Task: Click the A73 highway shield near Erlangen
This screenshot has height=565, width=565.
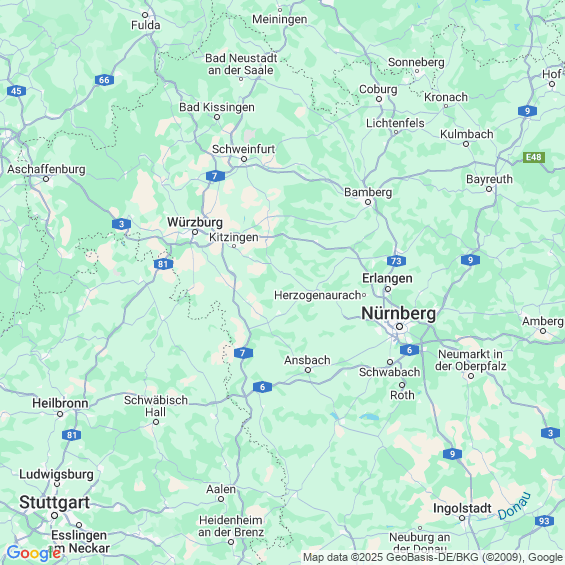Action: [396, 261]
